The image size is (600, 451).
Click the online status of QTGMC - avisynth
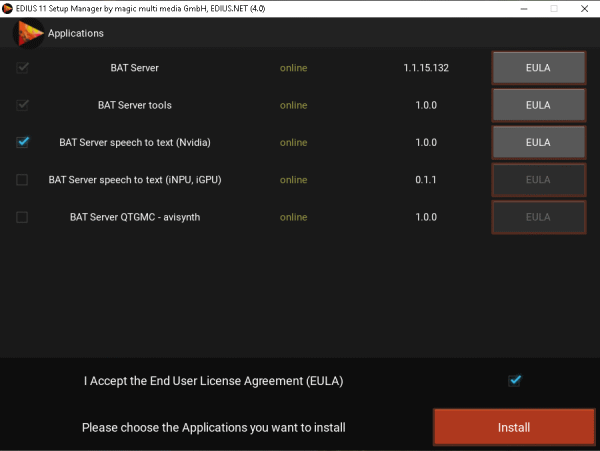pos(293,217)
